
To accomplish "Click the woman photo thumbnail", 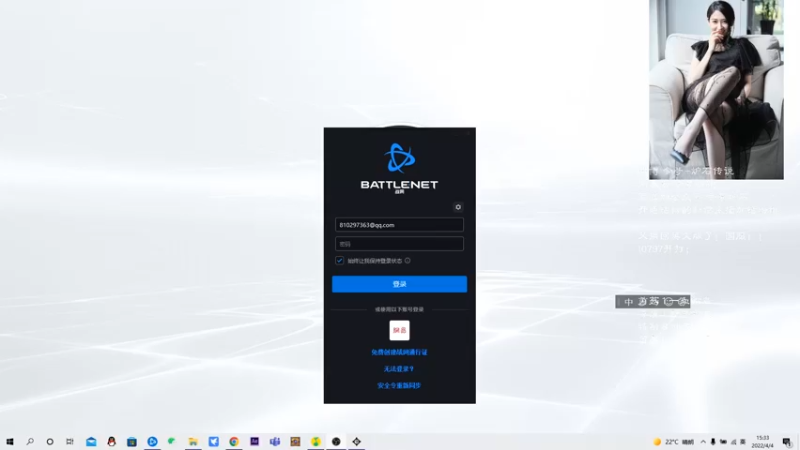I will click(x=716, y=89).
